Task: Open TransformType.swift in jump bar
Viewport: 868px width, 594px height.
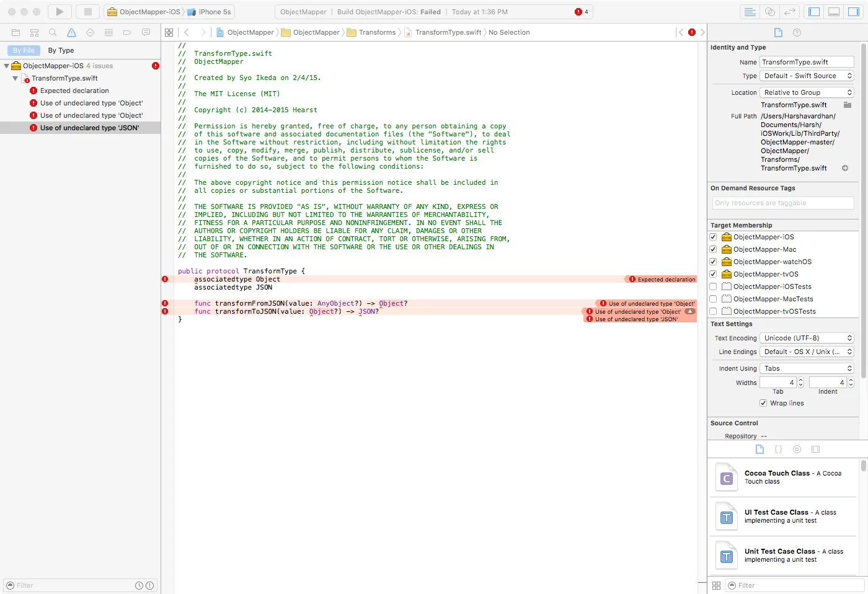Action: pyautogui.click(x=443, y=32)
